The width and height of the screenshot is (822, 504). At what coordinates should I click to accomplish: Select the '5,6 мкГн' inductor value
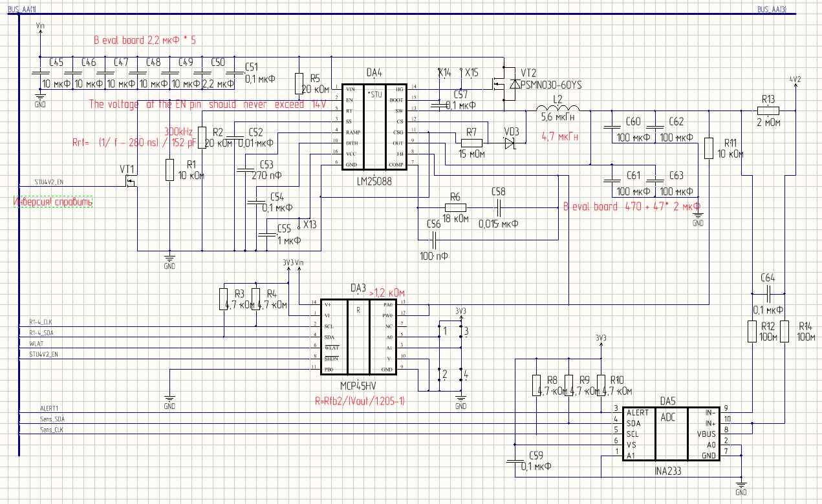pos(559,119)
